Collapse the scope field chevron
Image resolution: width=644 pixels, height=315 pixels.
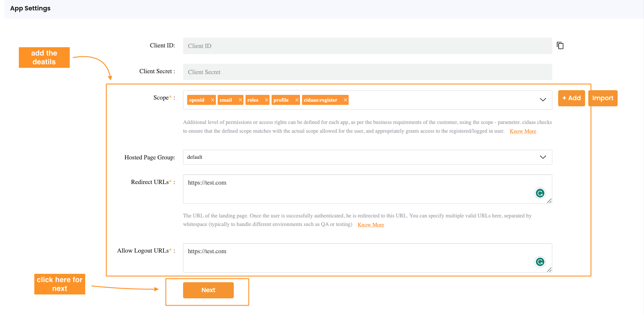(543, 99)
